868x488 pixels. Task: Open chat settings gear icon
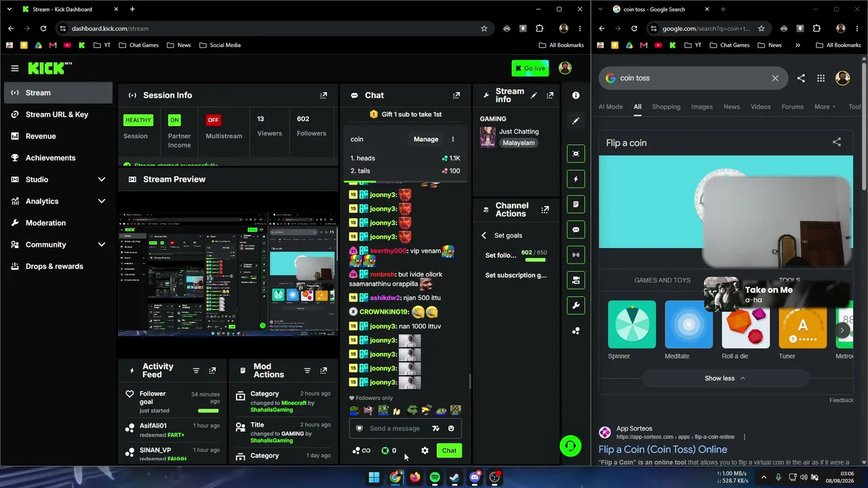pyautogui.click(x=425, y=451)
